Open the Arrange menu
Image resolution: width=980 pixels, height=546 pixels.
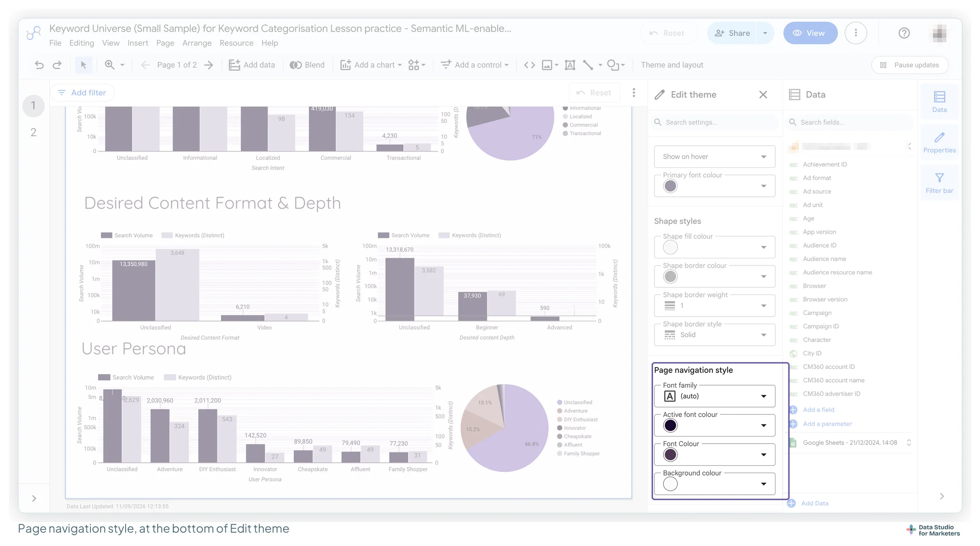click(196, 43)
